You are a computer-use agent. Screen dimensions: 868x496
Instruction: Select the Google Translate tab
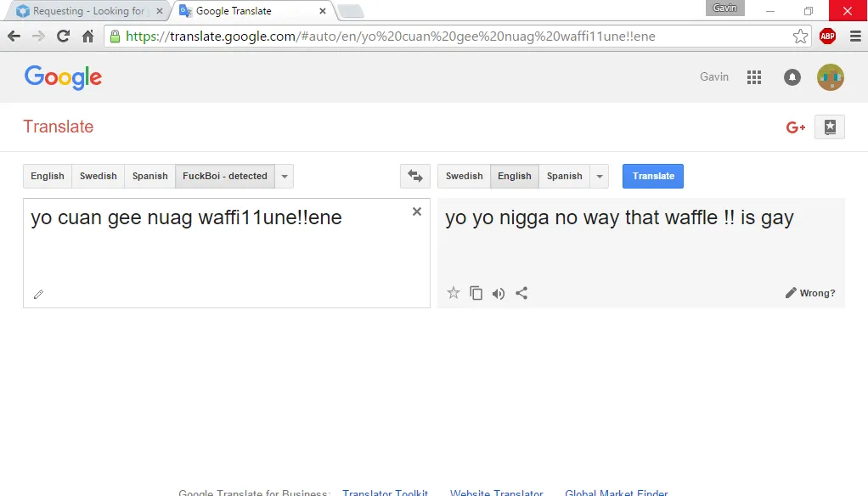254,11
